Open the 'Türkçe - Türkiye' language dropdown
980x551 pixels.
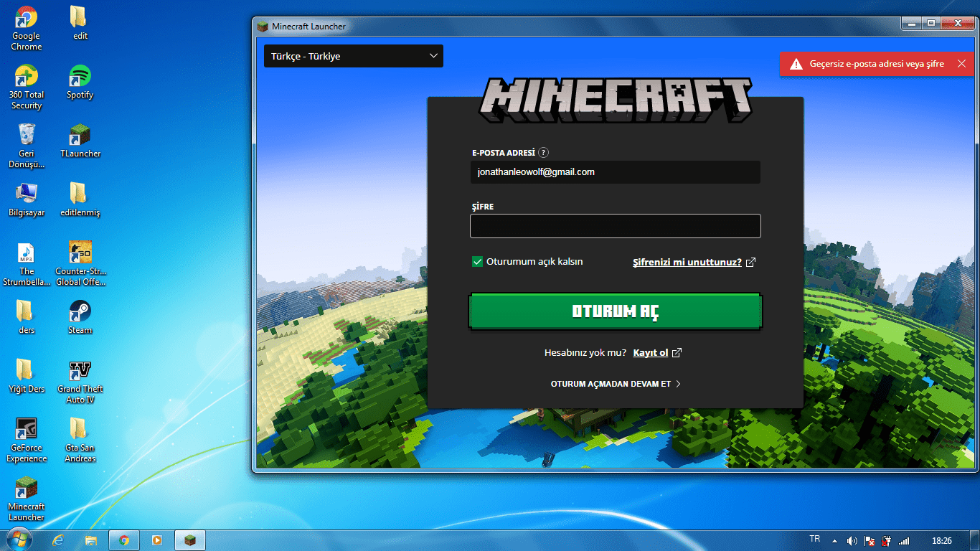(x=354, y=56)
